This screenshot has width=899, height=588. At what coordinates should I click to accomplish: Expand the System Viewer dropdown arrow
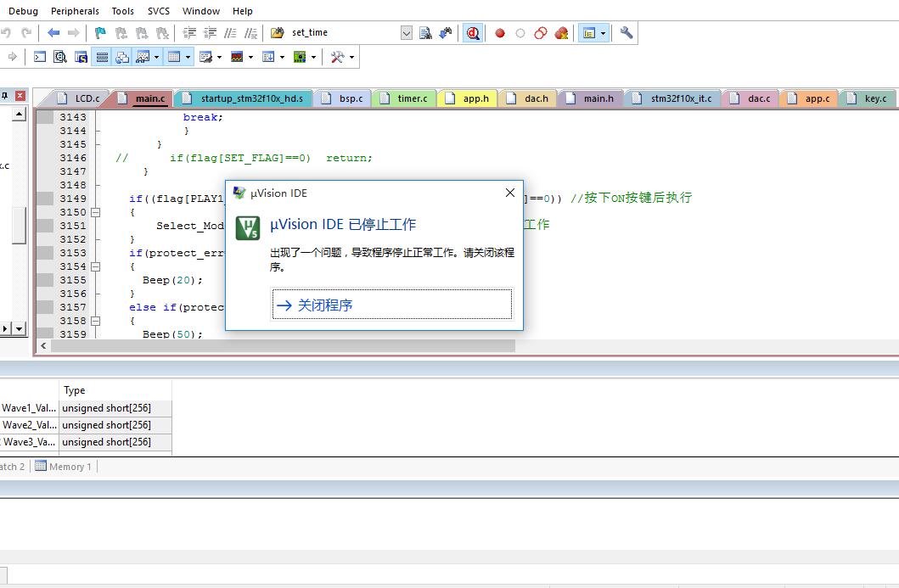313,57
